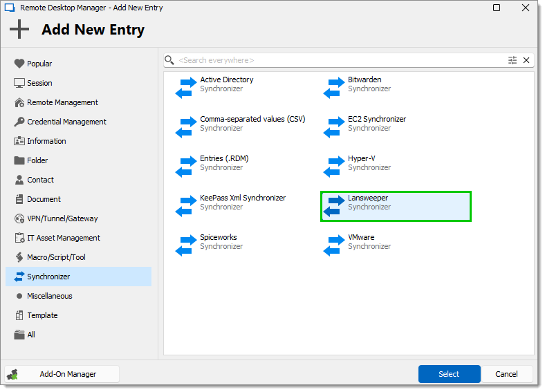Click the Add-On Manager puzzle icon

tap(12, 374)
